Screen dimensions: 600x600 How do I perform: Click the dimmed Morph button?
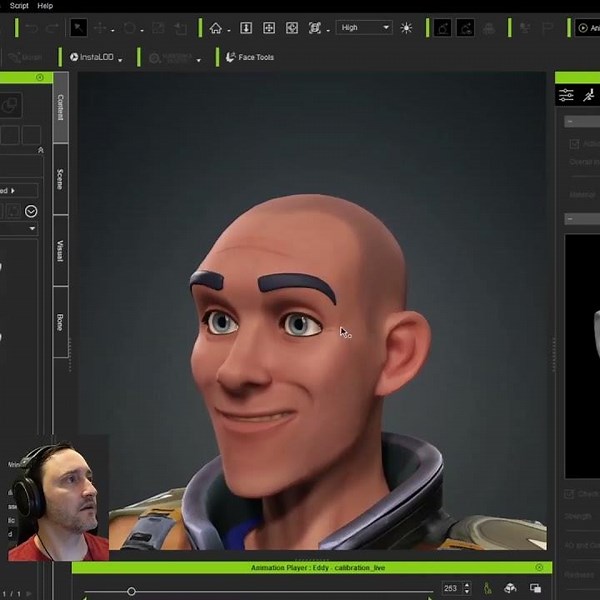pos(25,57)
